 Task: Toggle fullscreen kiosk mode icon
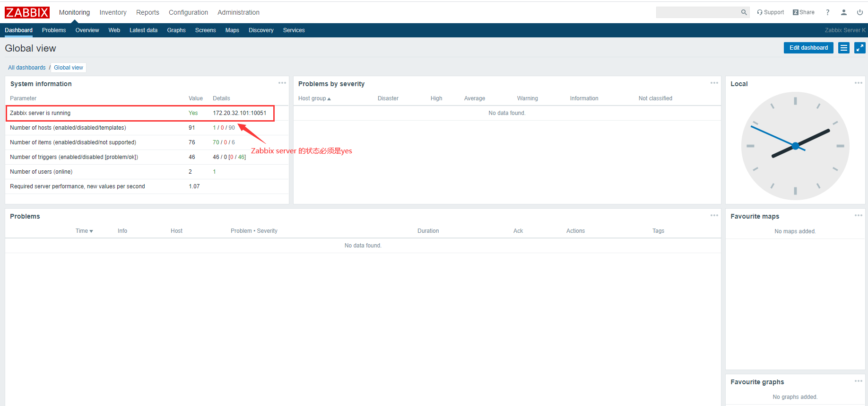[860, 48]
